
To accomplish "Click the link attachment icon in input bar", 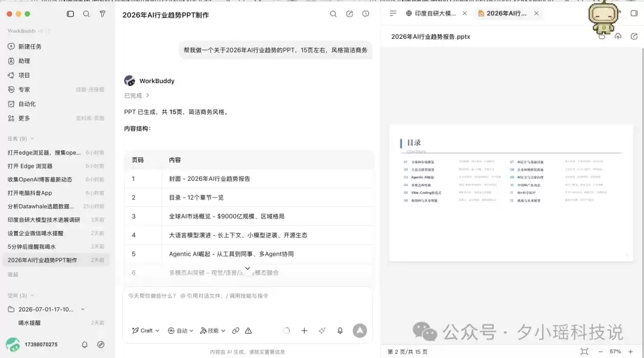I will point(236,331).
